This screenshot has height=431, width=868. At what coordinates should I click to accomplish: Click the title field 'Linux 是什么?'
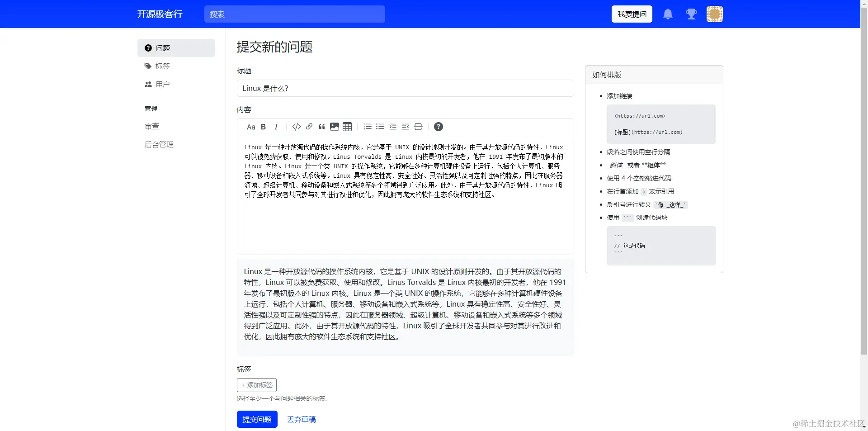(406, 88)
